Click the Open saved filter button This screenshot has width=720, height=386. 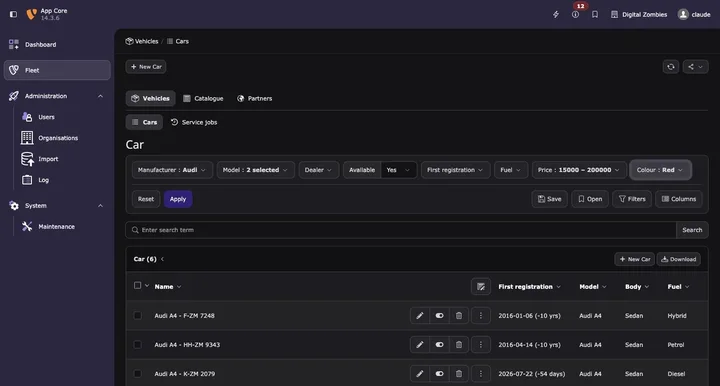(x=590, y=199)
